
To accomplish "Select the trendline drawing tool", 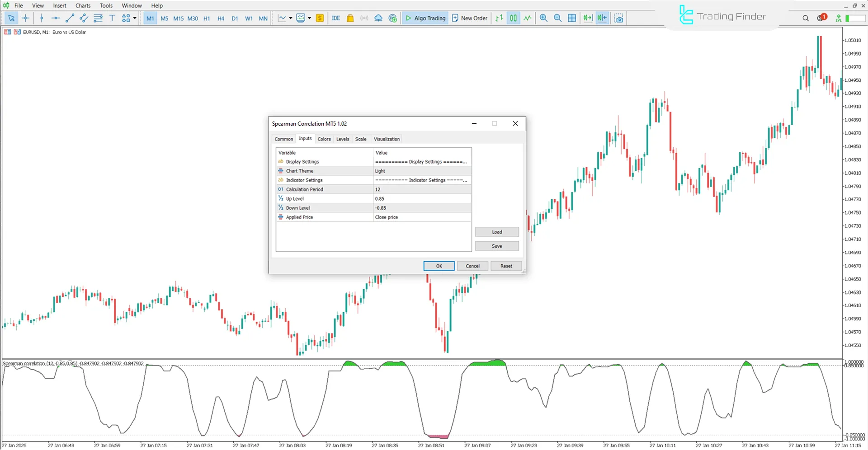I will click(x=70, y=18).
